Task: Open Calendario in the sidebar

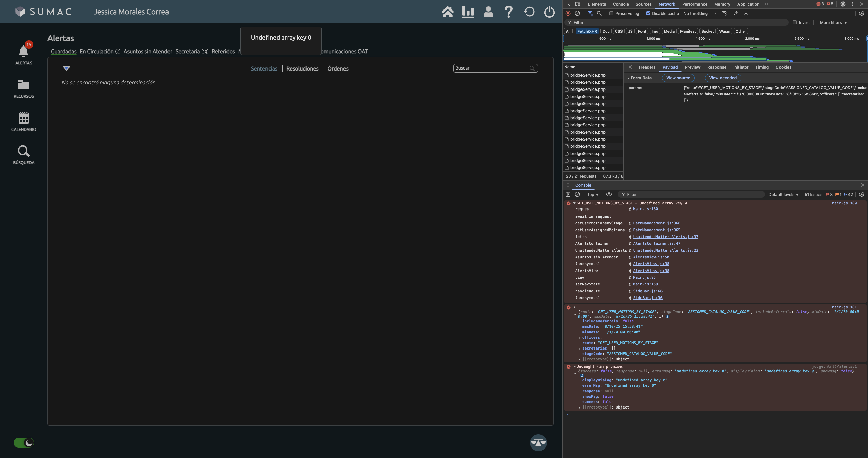Action: click(x=23, y=121)
